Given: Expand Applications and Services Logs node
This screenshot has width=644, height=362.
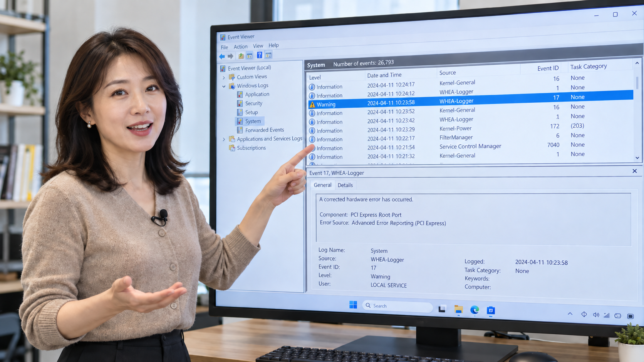Looking at the screenshot, I should point(224,139).
